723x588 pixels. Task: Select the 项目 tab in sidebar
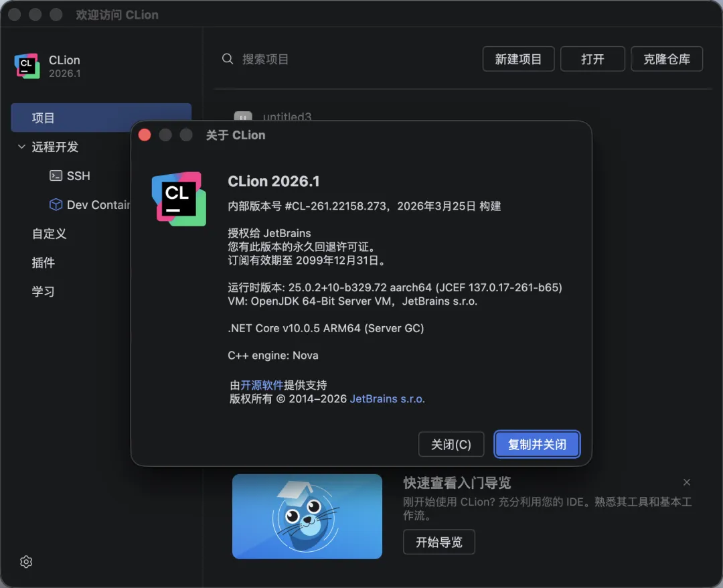coord(100,118)
